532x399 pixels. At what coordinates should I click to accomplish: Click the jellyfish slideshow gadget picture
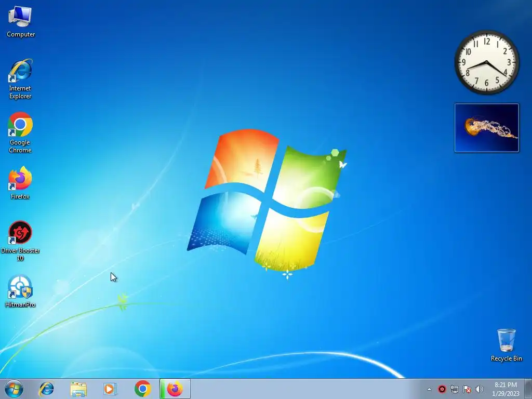point(486,128)
